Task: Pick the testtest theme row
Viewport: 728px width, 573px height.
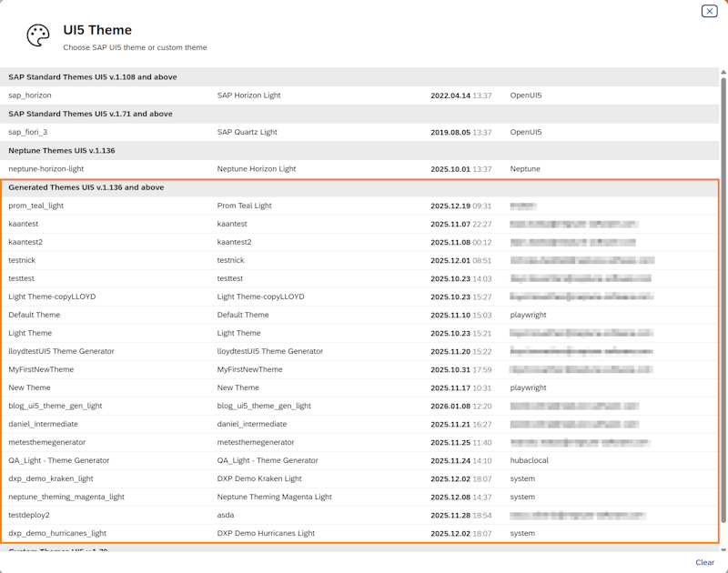Action: [x=359, y=278]
